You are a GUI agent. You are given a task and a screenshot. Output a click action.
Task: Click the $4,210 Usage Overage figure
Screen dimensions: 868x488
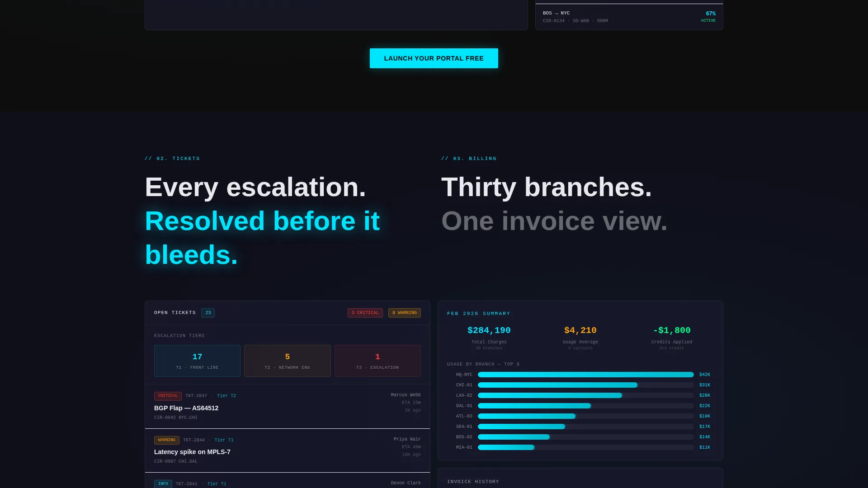pos(580,330)
